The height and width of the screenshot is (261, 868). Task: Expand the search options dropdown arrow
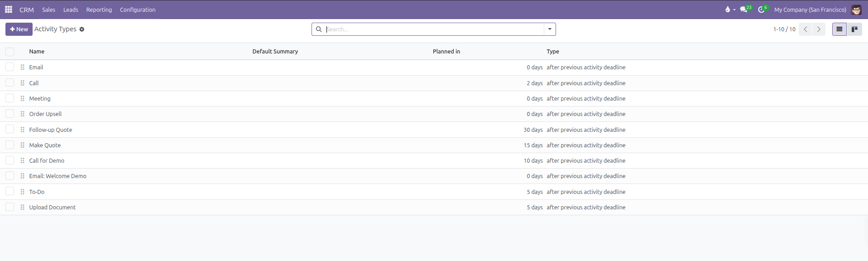point(550,29)
